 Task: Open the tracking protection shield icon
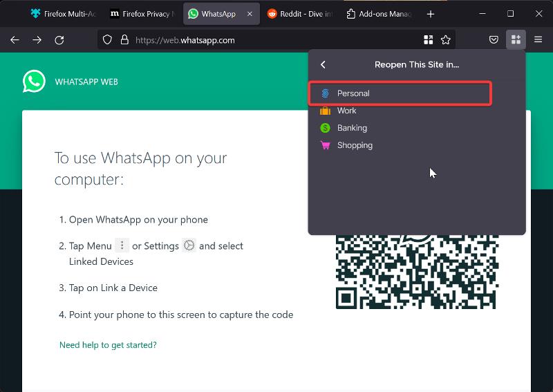click(107, 40)
